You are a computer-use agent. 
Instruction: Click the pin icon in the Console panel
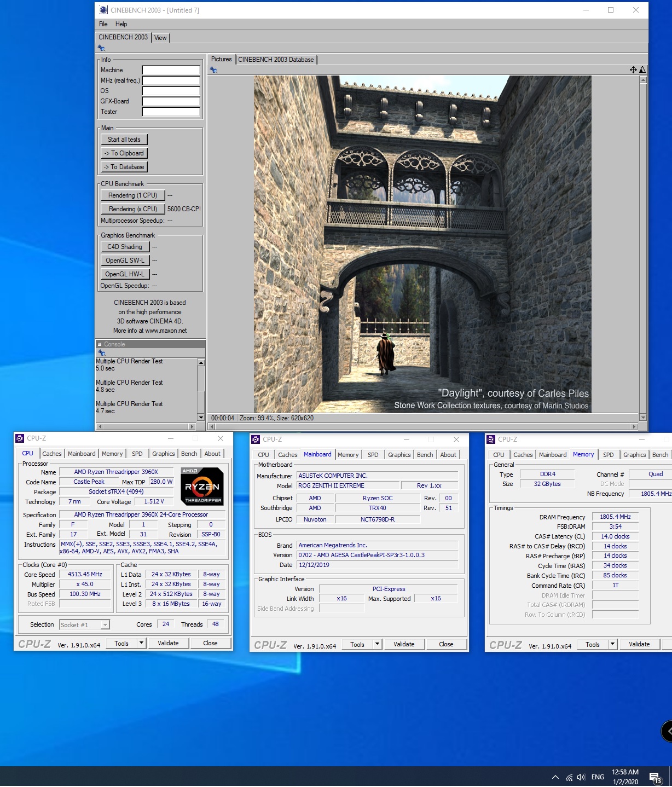tap(101, 353)
